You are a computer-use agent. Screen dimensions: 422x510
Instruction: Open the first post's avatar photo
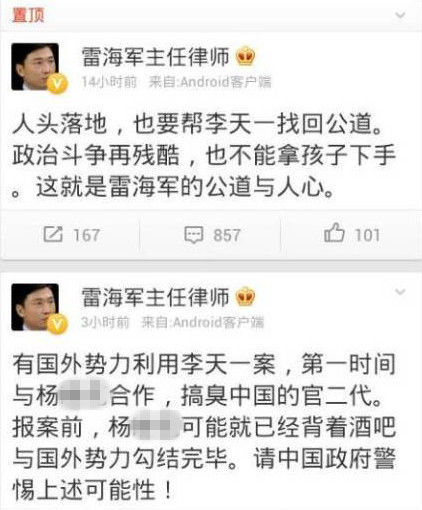(x=35, y=67)
